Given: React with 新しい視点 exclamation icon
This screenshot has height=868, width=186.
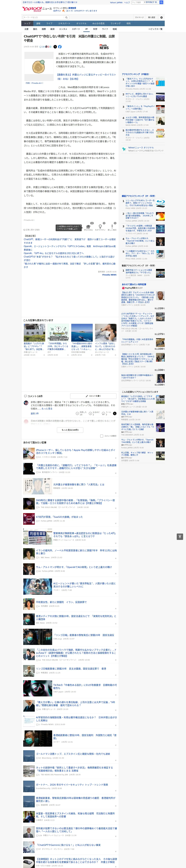Looking at the screenshot, I should pyautogui.click(x=112, y=227).
